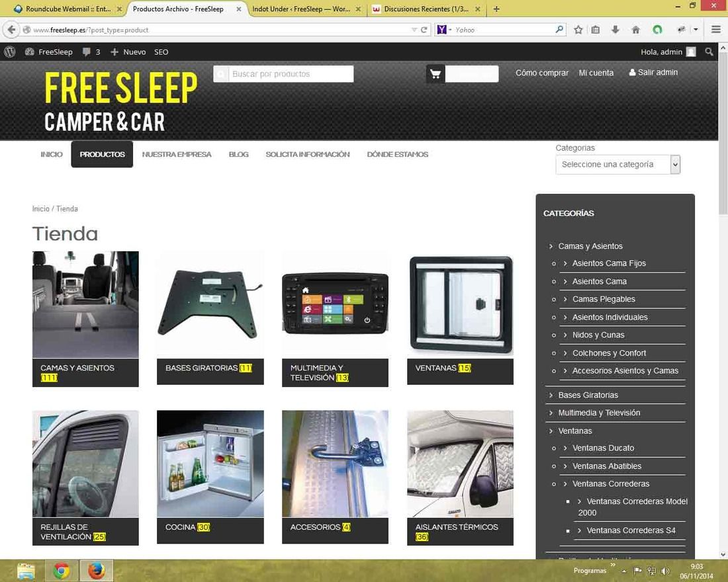The image size is (728, 582).
Task: Open SOLICITA INFORMACIÓN menu item
Action: [x=307, y=154]
